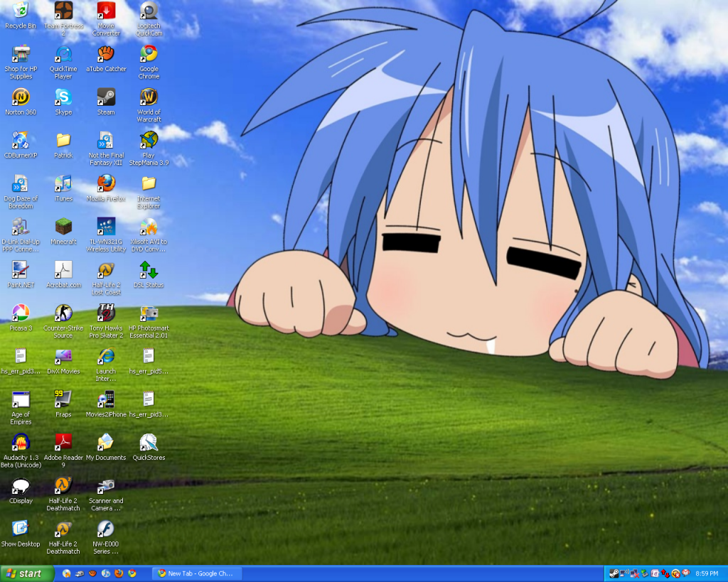Open My Documents desktop shortcut
Image resolution: width=728 pixels, height=582 pixels.
[x=106, y=448]
